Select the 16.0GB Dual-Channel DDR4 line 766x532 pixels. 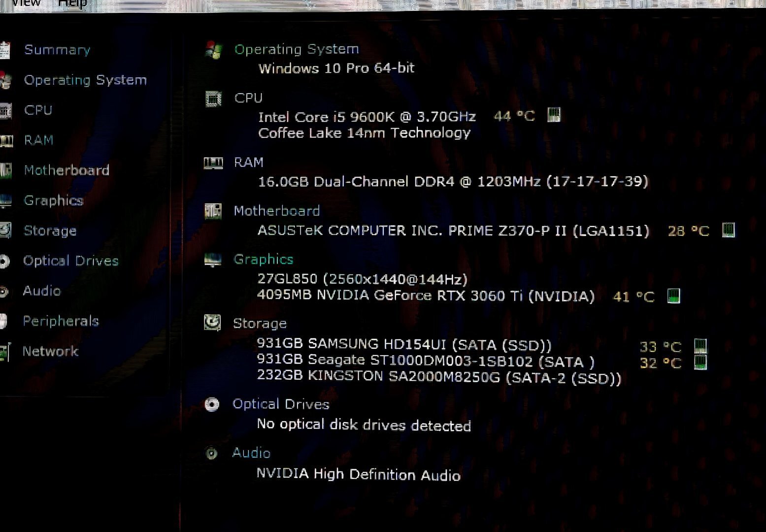[453, 181]
